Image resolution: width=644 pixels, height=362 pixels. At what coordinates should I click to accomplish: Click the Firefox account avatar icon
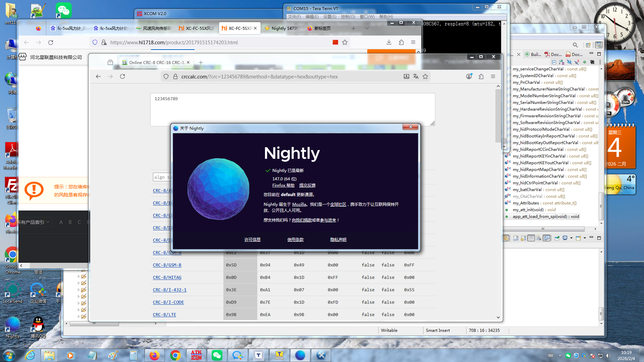(469, 76)
